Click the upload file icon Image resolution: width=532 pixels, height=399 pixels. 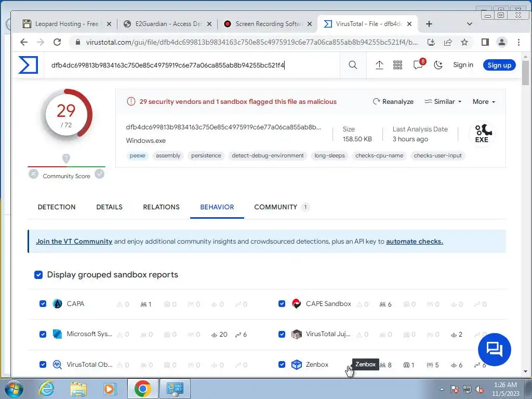(379, 65)
